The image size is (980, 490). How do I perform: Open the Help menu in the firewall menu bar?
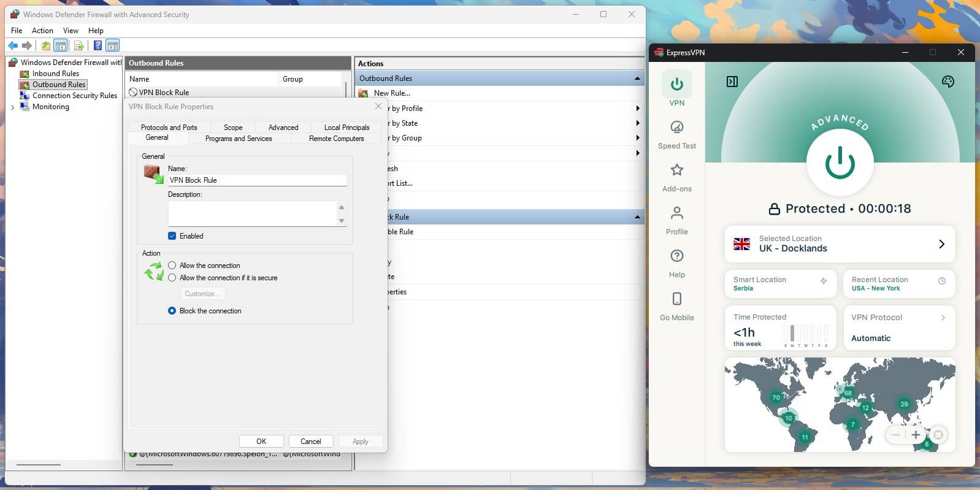point(96,31)
